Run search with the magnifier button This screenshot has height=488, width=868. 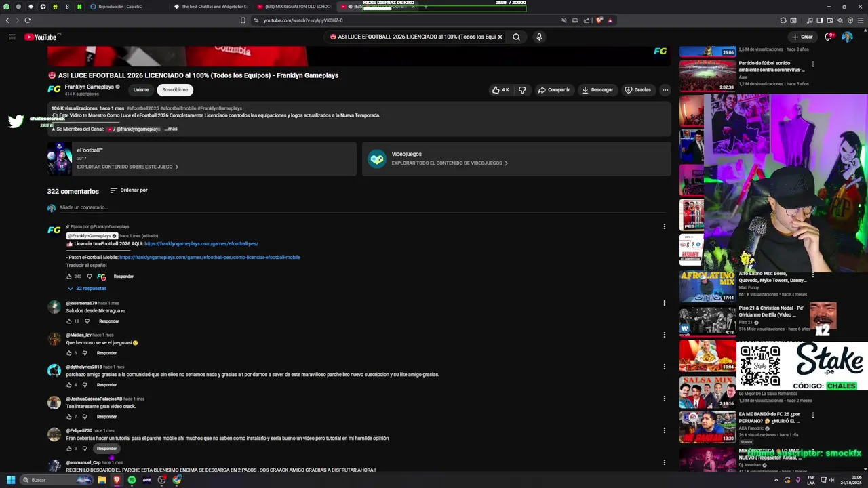pos(516,37)
